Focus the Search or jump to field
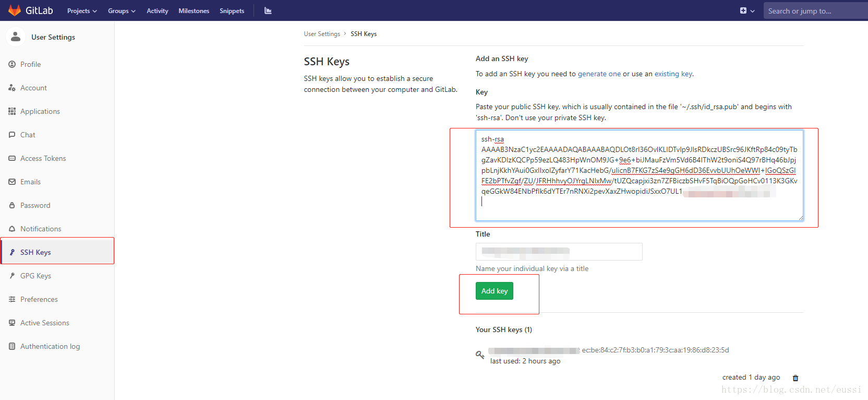Screen dimensions: 868x400 coord(815,10)
